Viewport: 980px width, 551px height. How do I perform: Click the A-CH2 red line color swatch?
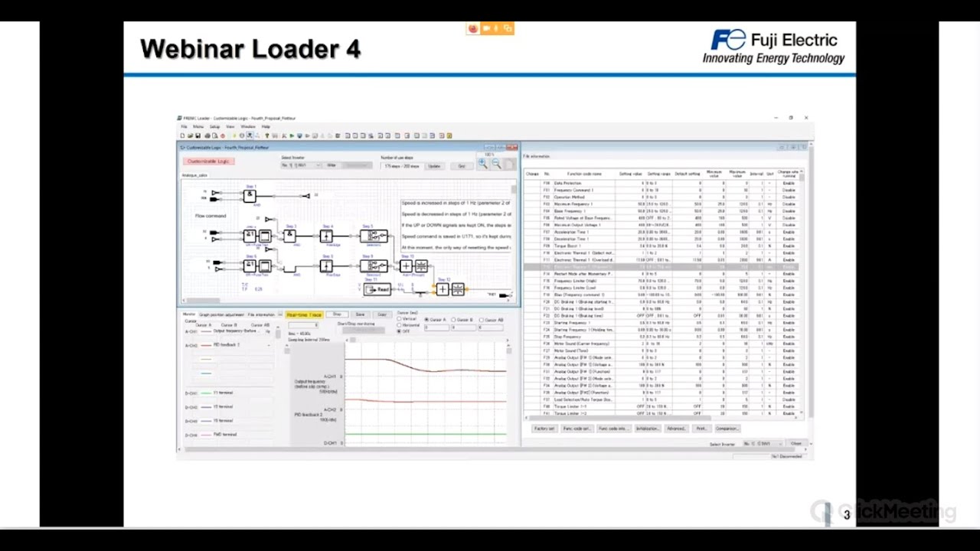click(x=206, y=345)
